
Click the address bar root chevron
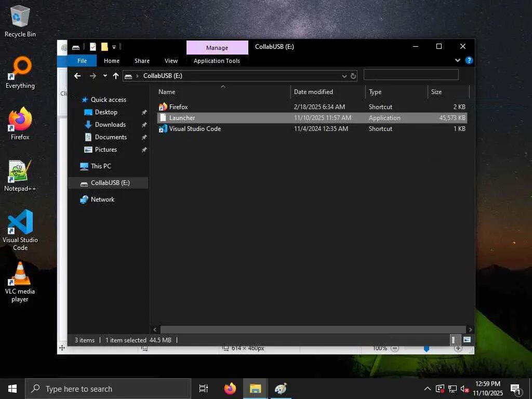point(137,76)
